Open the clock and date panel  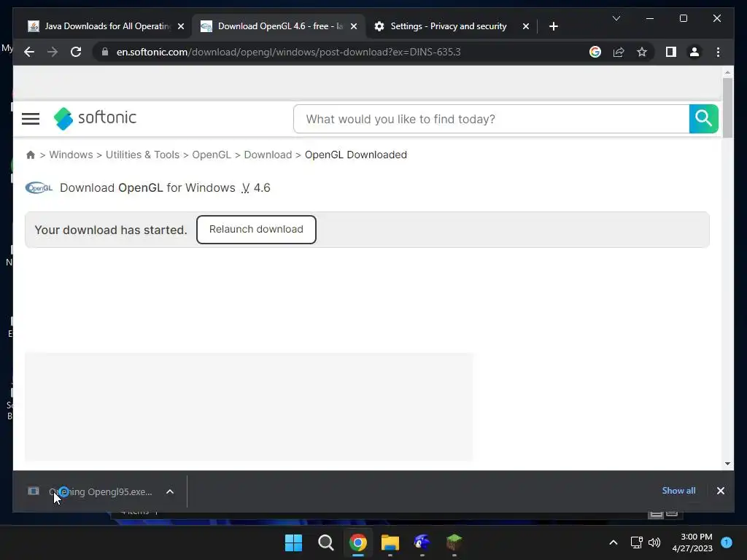click(692, 542)
